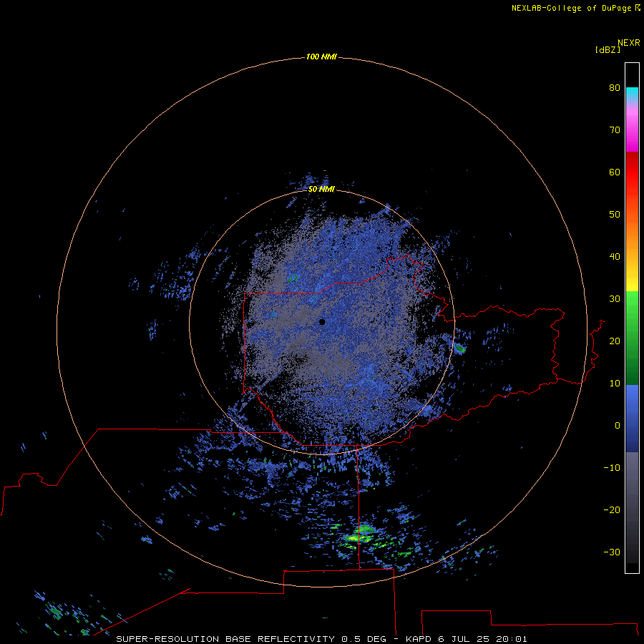Click the 20 dBZ scale value
The width and height of the screenshot is (644, 644).
(x=615, y=341)
